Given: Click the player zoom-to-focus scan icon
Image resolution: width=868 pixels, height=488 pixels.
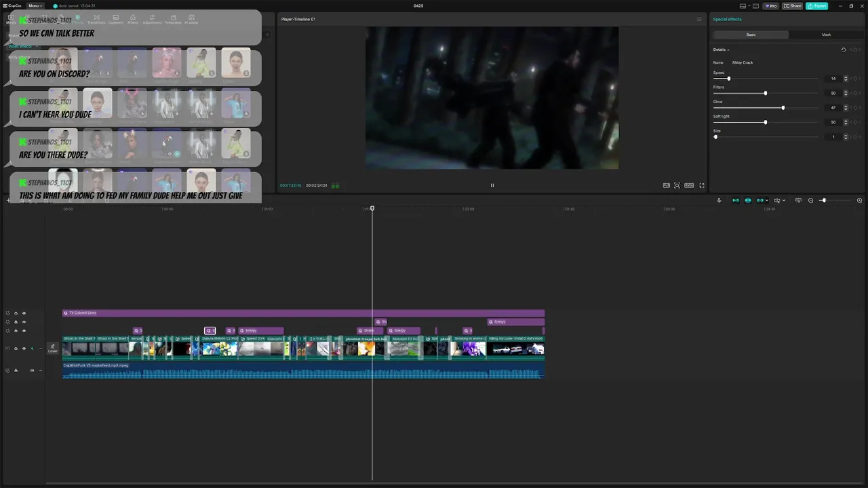Looking at the screenshot, I should click(x=677, y=185).
